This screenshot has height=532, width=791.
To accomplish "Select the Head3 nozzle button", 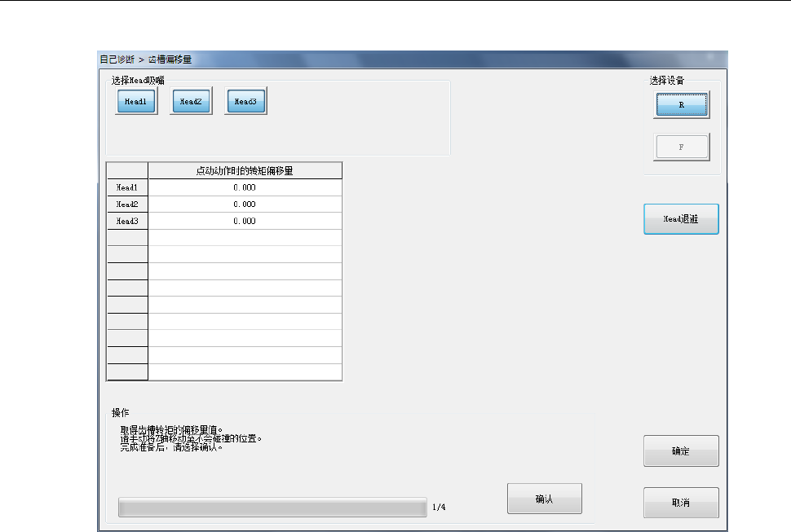I will click(x=245, y=101).
